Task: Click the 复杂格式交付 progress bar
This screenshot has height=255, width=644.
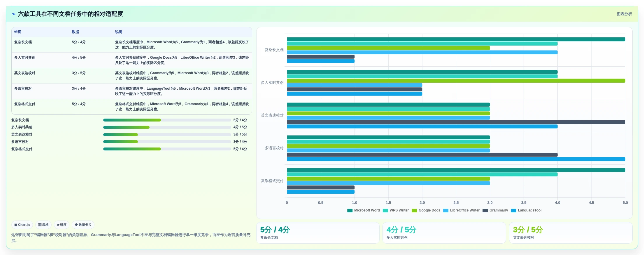Action: pyautogui.click(x=167, y=149)
